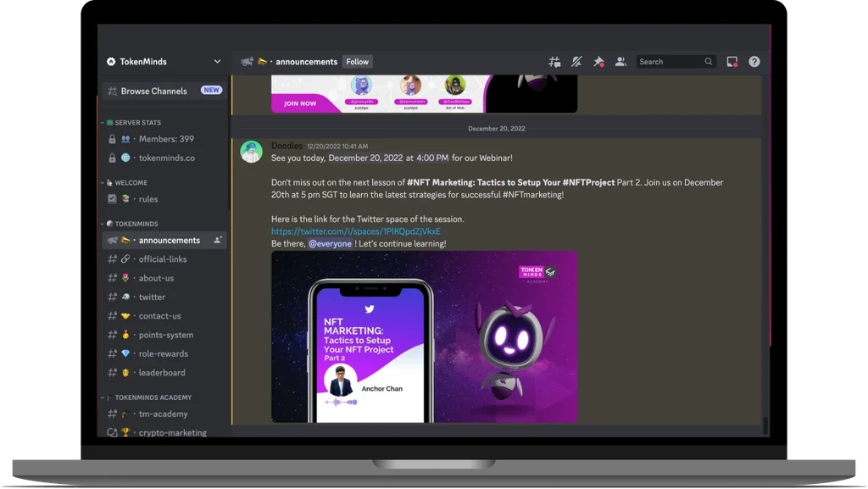Screen dimensions: 868x489
Task: Click lock icon beside Members: 399
Action: (112, 139)
